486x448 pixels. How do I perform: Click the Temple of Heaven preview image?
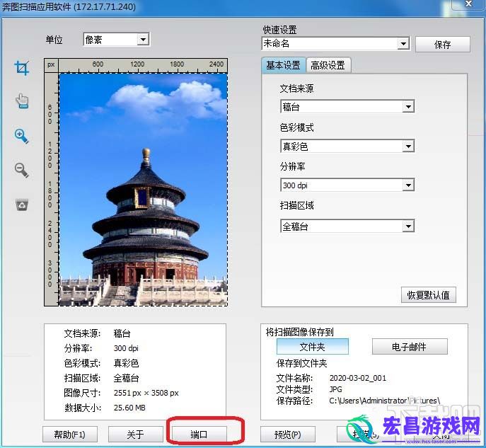(x=143, y=190)
